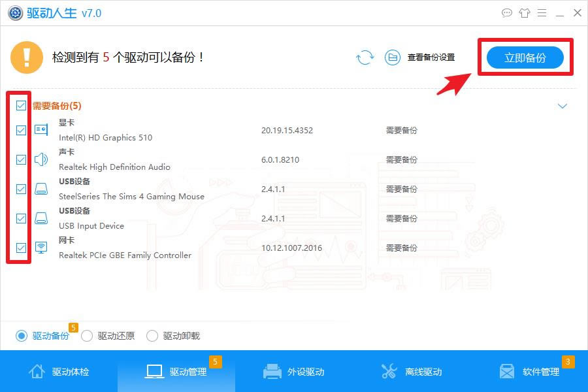Switch to the 驱动体检 tab
The height and width of the screenshot is (392, 588).
coord(59,372)
